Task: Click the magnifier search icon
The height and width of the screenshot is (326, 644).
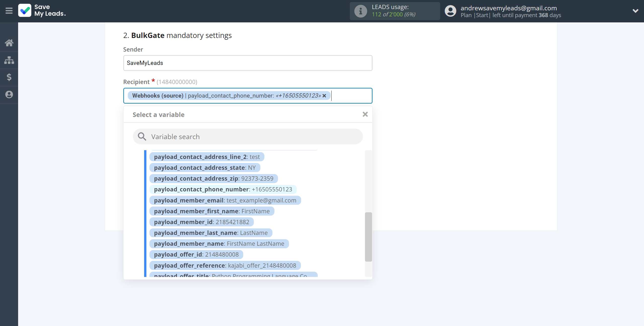Action: click(x=142, y=137)
